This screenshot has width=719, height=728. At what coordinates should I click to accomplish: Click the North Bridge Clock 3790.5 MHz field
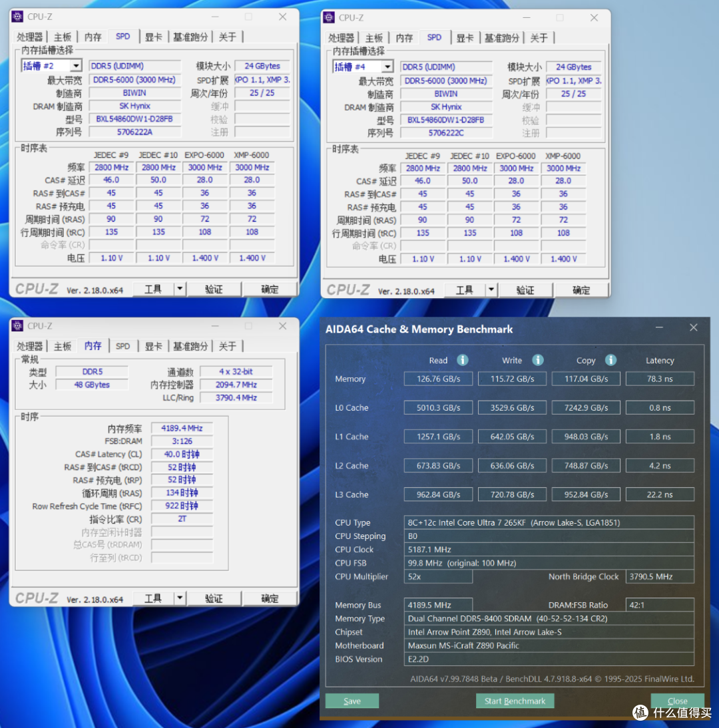(660, 576)
